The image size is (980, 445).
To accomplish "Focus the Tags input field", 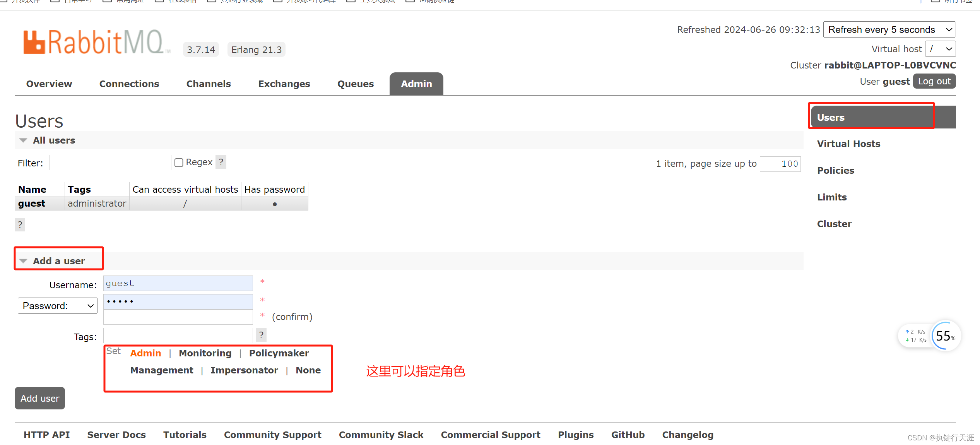I will (178, 335).
